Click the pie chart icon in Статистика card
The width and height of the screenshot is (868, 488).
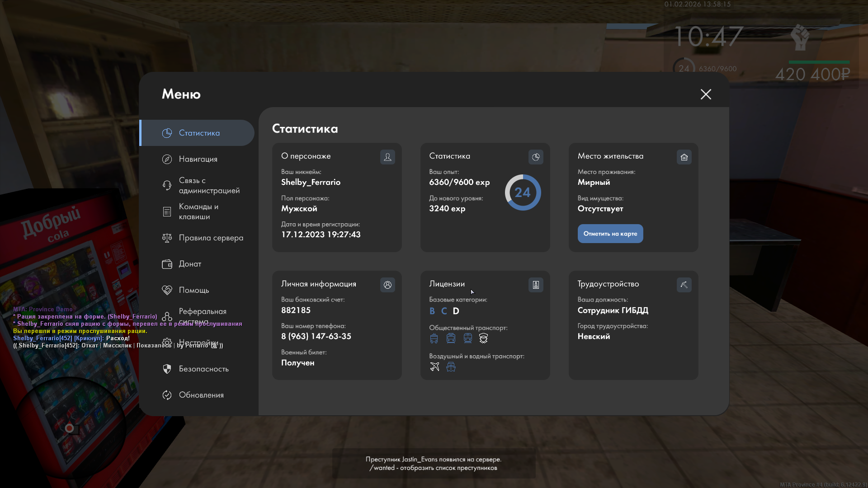pos(536,157)
